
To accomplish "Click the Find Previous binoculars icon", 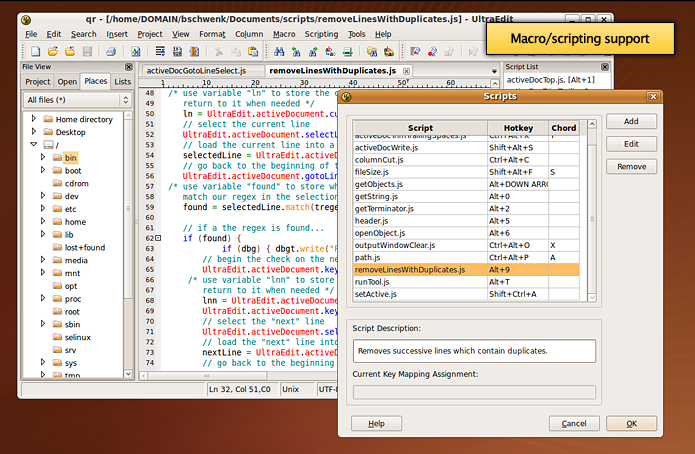I will (x=296, y=52).
